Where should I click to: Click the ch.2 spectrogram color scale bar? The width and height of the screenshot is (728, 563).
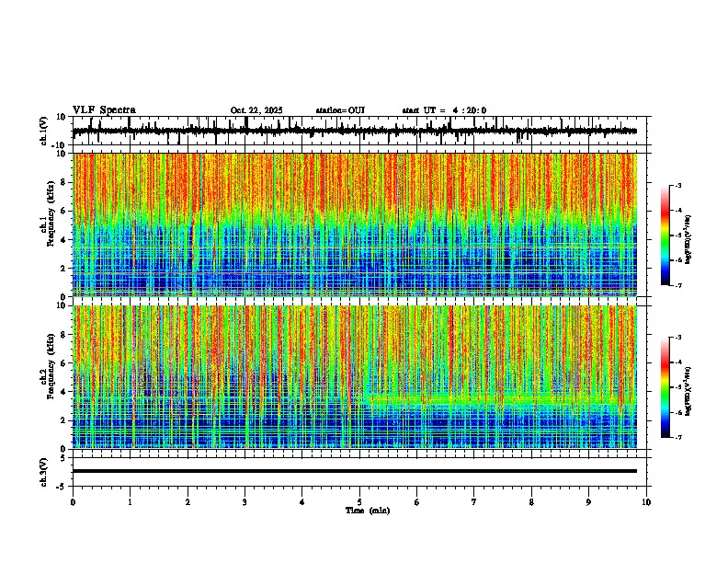[665, 387]
